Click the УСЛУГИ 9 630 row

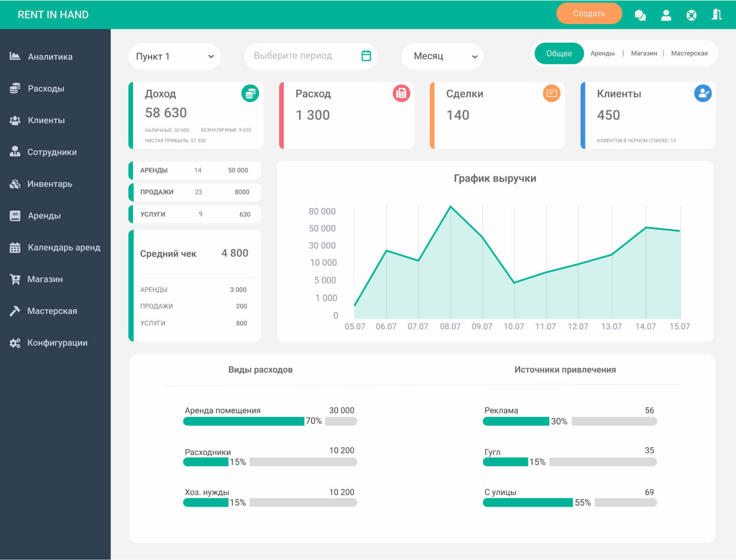[195, 214]
